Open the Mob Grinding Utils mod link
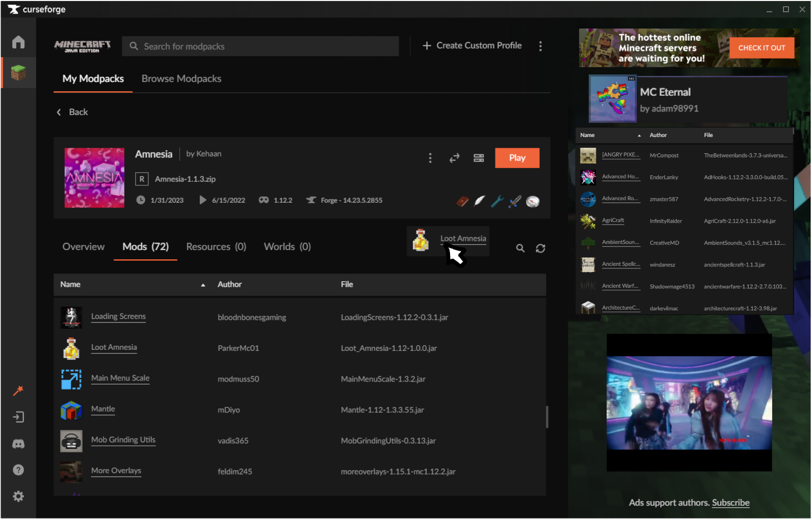This screenshot has width=812, height=519. (123, 440)
